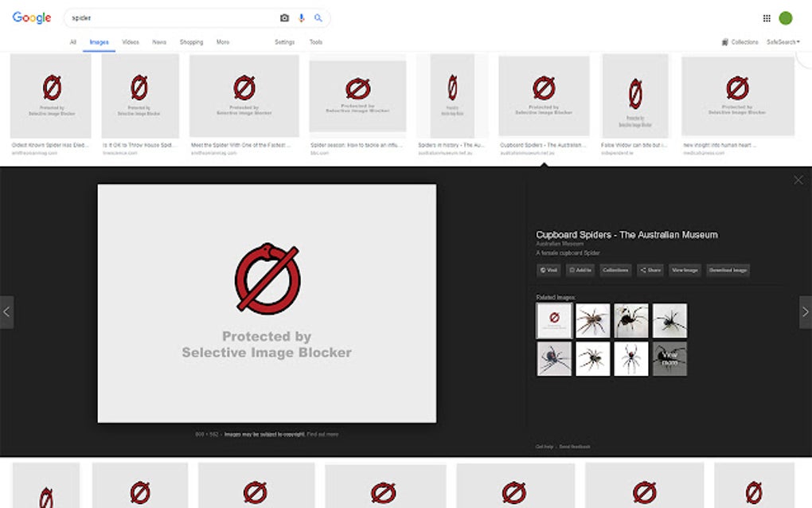Share the cupboard spider image
Viewport: 812px width, 508px height.
coord(650,270)
